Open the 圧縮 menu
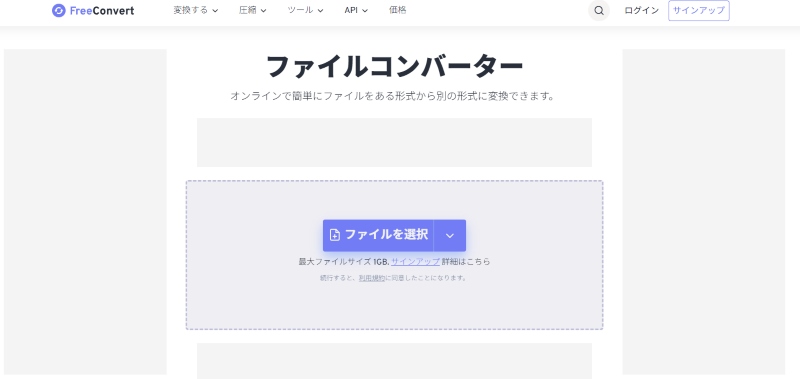The width and height of the screenshot is (800, 379). pos(253,10)
